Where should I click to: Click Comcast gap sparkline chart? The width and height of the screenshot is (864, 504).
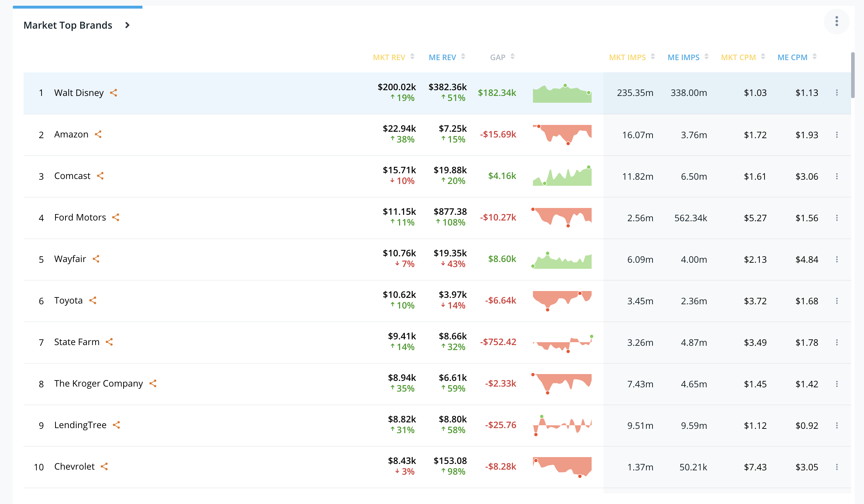pyautogui.click(x=562, y=176)
